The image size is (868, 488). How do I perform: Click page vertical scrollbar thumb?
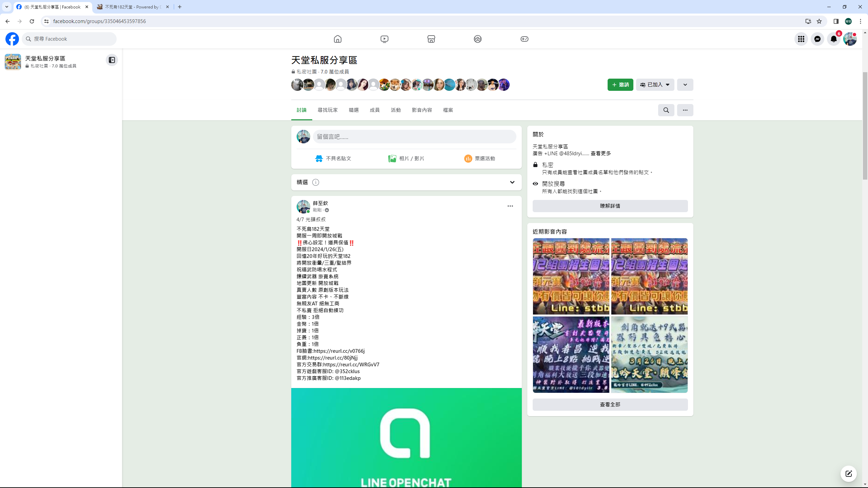click(865, 125)
